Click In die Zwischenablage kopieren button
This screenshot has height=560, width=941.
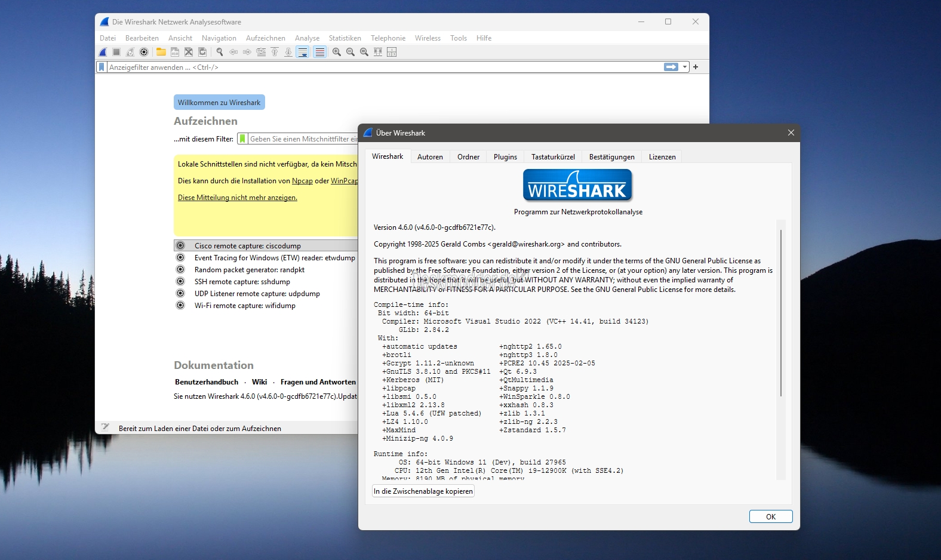pos(423,491)
